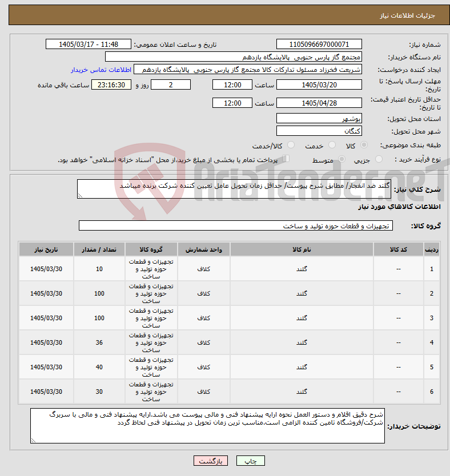Screen dimensions: 450x476
Task: Click the شماره نیاز field 1105096697000071
Action: [x=319, y=45]
